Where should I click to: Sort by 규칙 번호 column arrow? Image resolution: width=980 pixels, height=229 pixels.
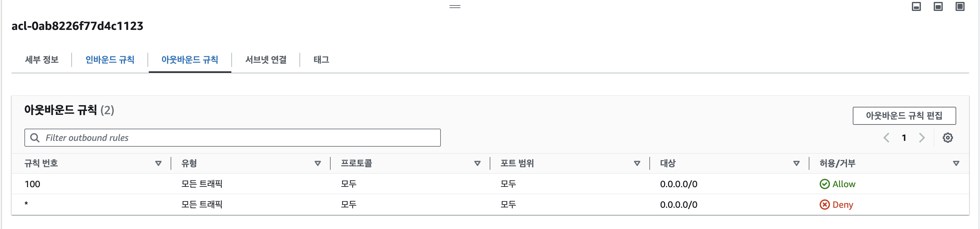coord(158,163)
